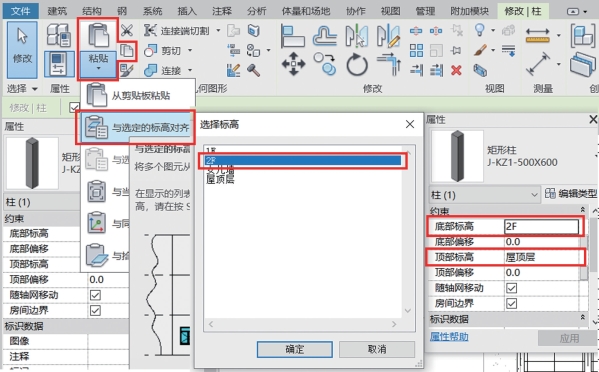Open the 粘贴 dropdown arrow

(x=98, y=69)
